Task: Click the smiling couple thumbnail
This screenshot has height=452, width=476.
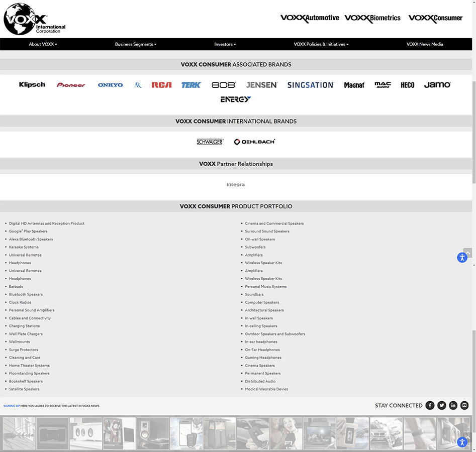Action: point(287,433)
